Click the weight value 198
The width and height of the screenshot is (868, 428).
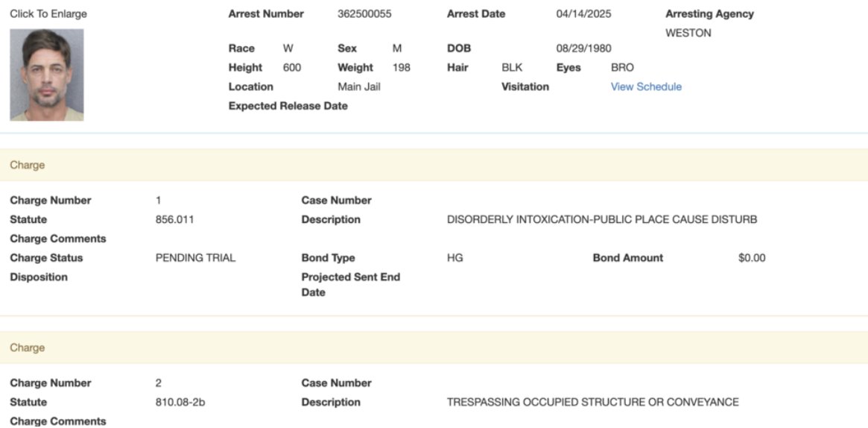click(401, 67)
